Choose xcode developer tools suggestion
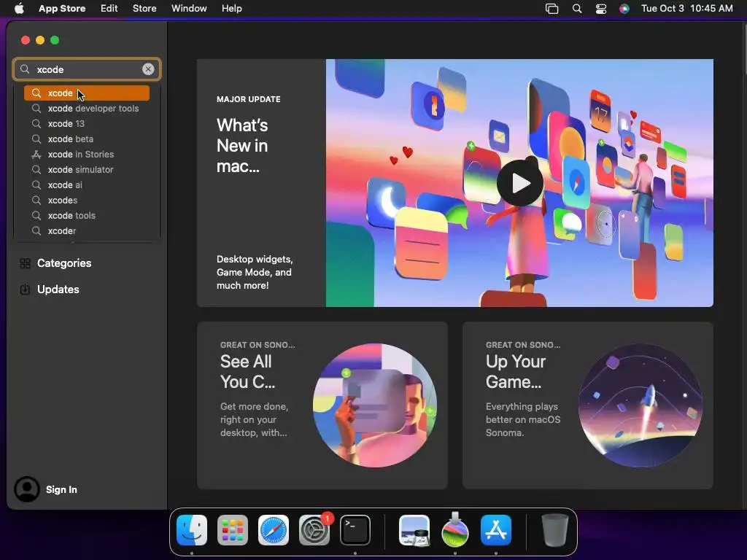 (x=87, y=108)
